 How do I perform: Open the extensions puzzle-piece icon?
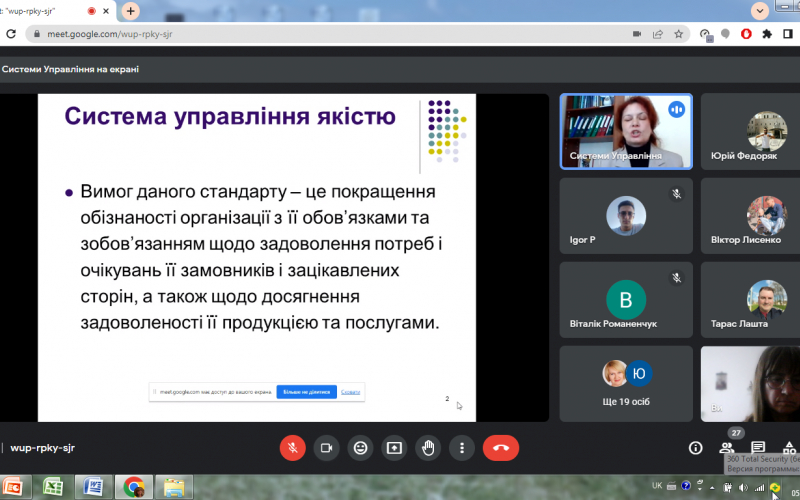(x=767, y=34)
